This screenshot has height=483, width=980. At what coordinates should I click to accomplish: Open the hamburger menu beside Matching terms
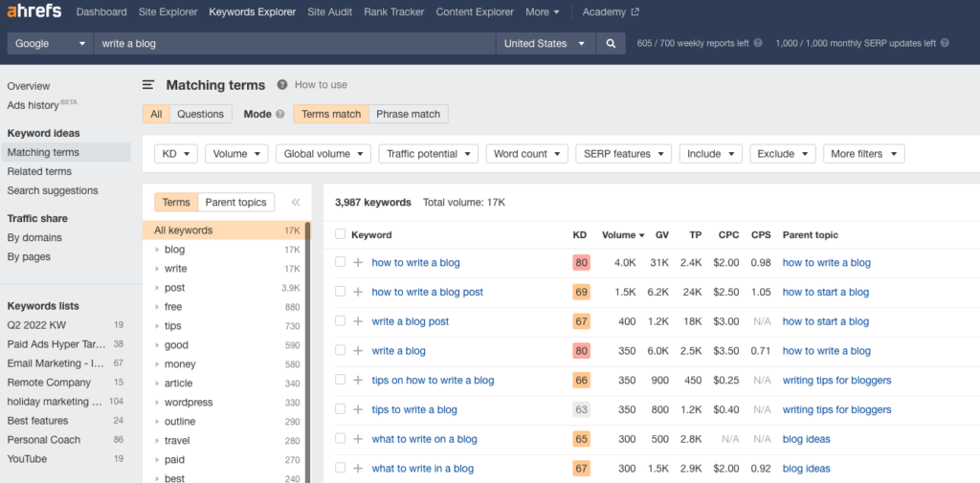(x=148, y=85)
